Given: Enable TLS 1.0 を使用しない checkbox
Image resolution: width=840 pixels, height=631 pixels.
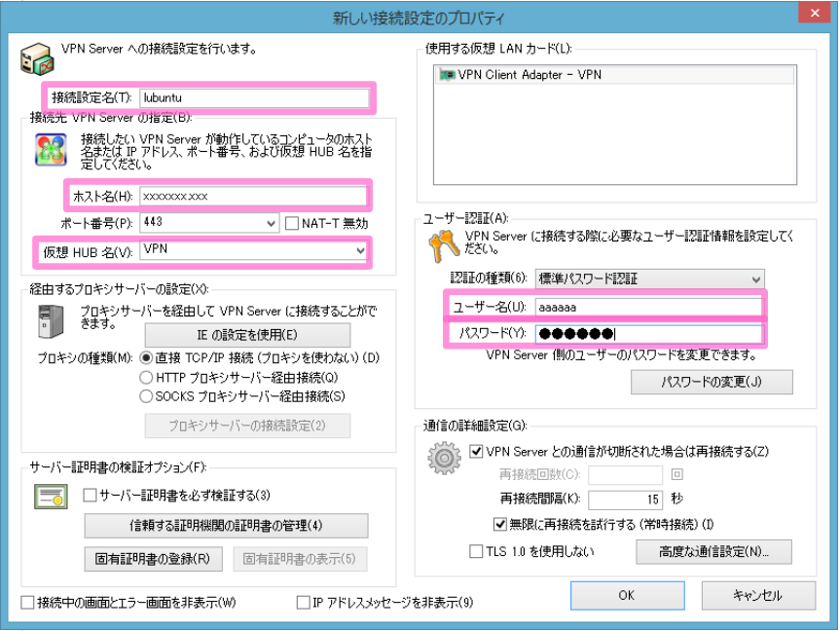Looking at the screenshot, I should [476, 551].
